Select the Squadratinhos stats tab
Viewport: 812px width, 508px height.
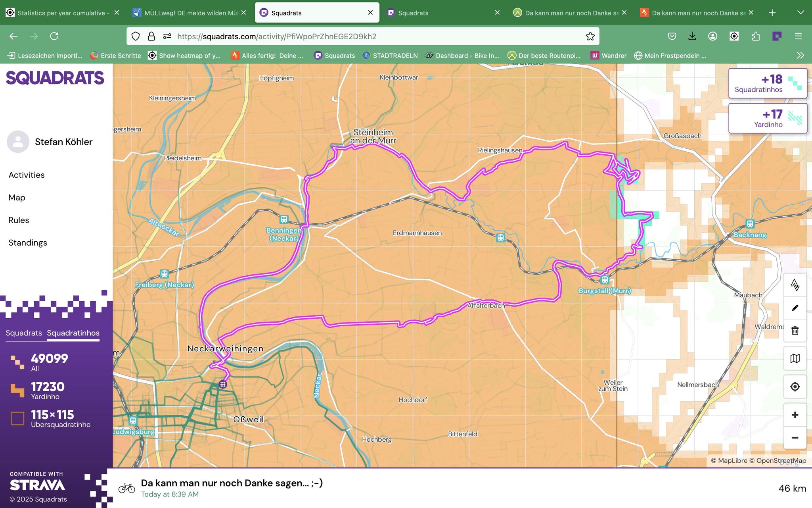click(73, 333)
